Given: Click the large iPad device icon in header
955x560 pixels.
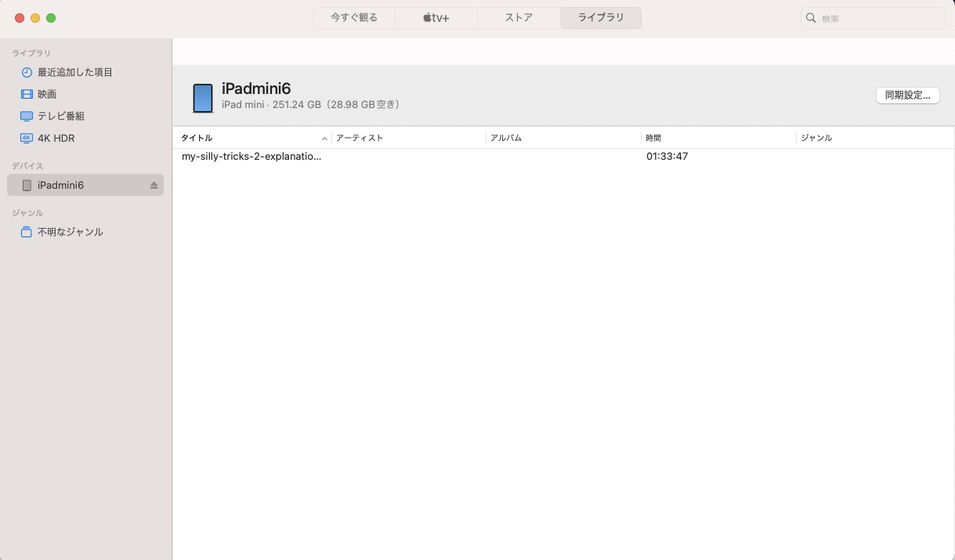Looking at the screenshot, I should [203, 98].
